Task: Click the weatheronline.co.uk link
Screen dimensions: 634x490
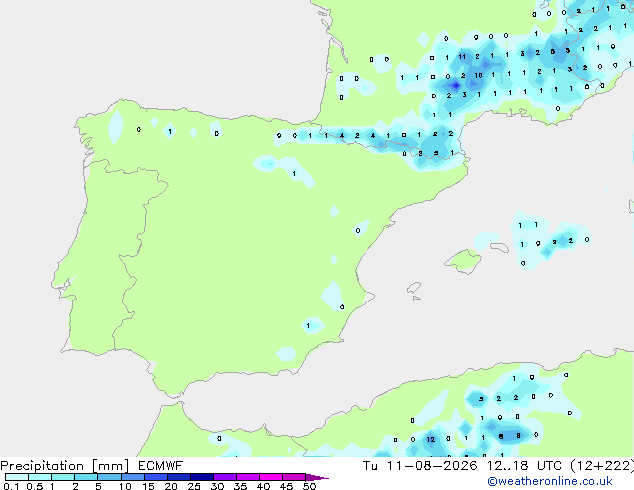Action: click(x=550, y=481)
